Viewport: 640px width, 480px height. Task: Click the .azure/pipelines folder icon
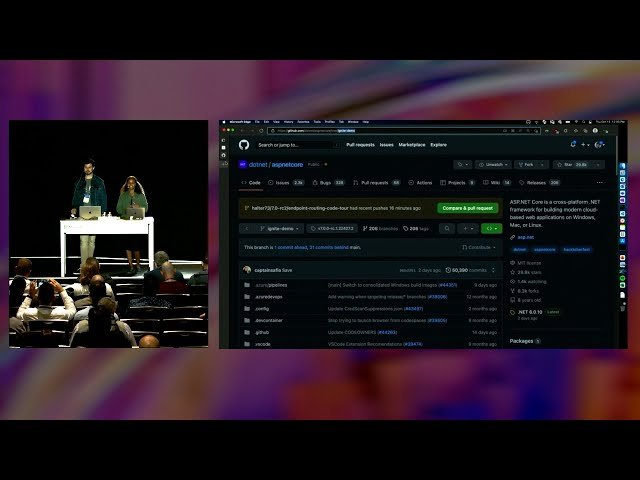(x=247, y=285)
